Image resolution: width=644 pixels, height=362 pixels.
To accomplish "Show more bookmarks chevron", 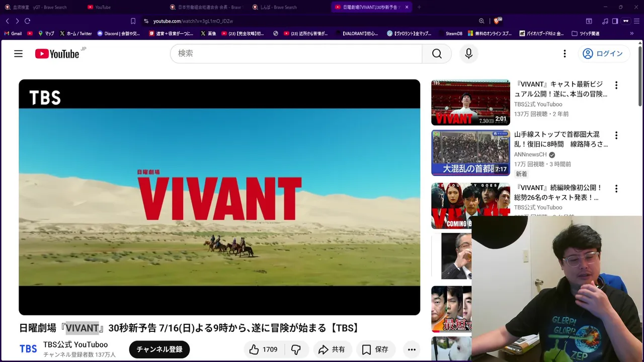I will click(632, 34).
